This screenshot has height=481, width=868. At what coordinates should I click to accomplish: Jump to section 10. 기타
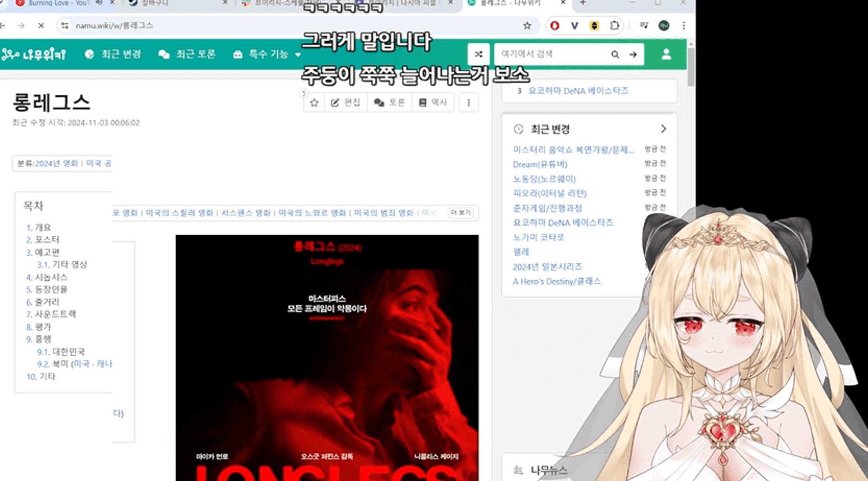click(x=41, y=377)
